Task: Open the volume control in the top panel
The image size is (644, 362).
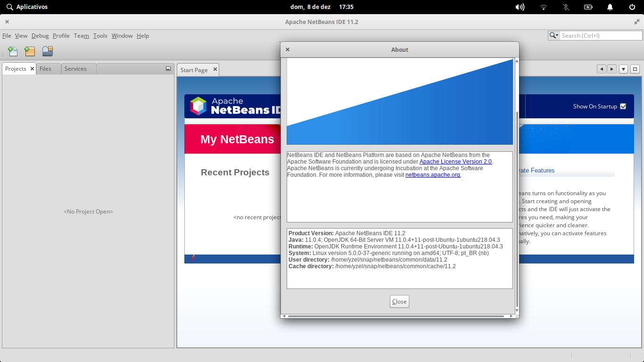Action: tap(520, 7)
